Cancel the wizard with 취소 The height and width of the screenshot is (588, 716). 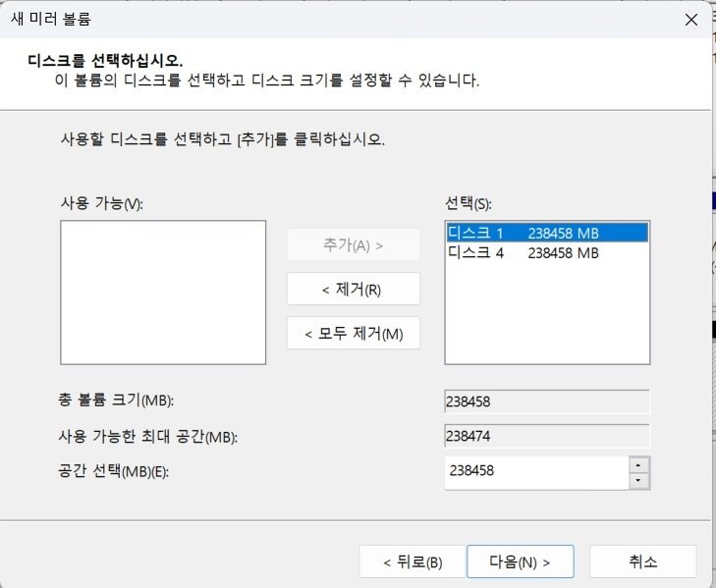643,561
